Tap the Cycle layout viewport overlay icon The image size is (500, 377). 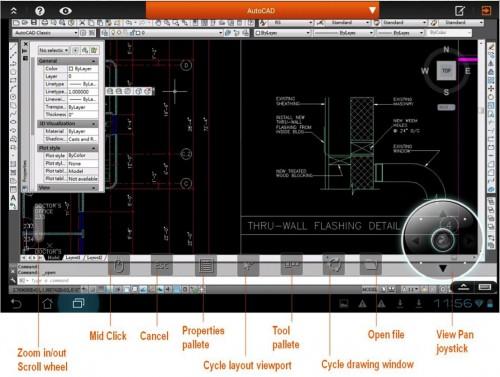pos(248,265)
